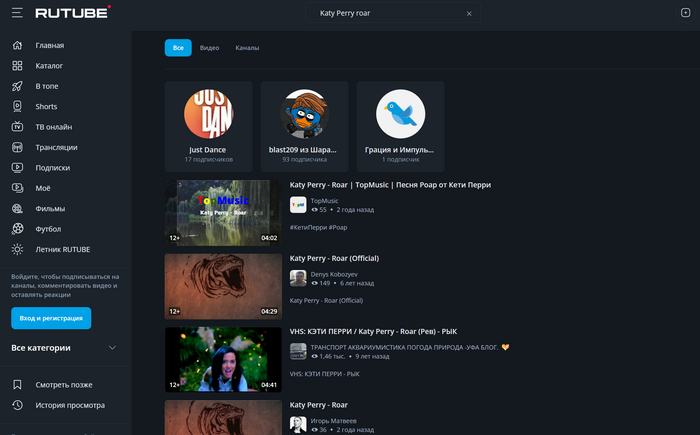Image resolution: width=700 pixels, height=435 pixels.
Task: Open Denys Kobozyev channel name link
Action: click(334, 274)
